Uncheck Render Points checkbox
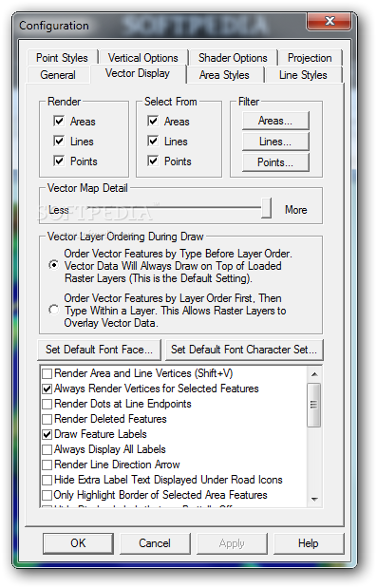The image size is (377, 588). coord(59,161)
